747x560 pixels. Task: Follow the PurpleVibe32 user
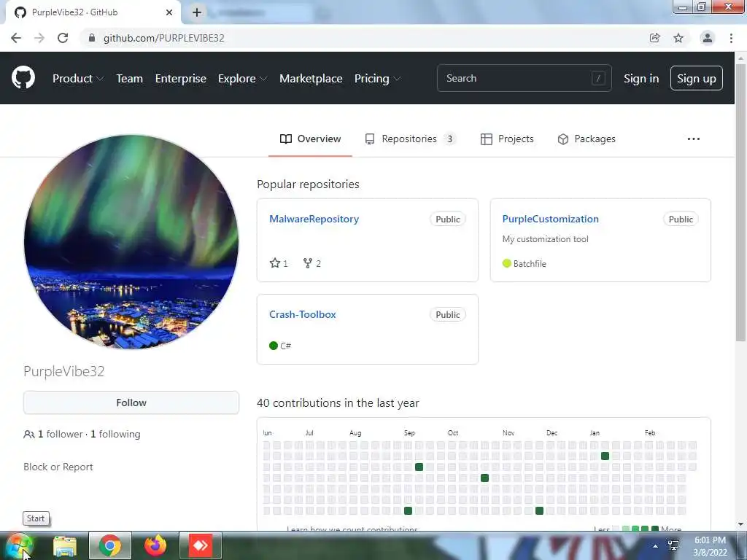(x=131, y=402)
